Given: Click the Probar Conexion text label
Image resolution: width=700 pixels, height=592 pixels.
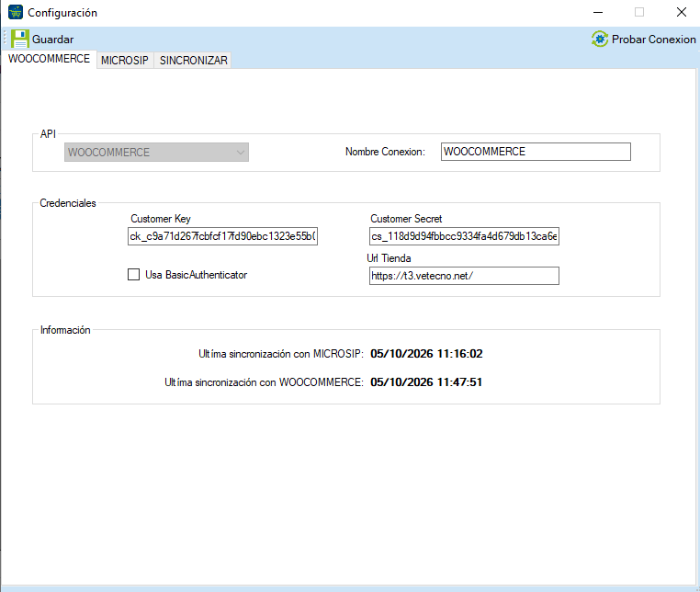Looking at the screenshot, I should click(653, 40).
